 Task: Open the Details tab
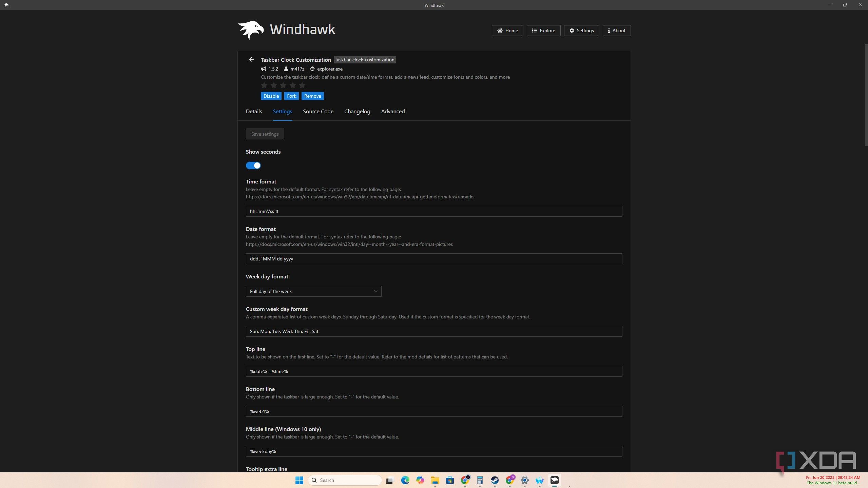click(x=254, y=111)
